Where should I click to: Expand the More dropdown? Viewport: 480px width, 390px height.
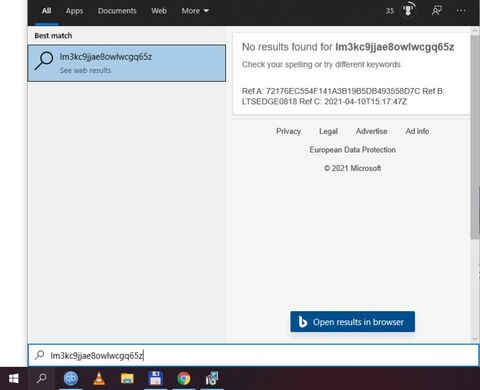click(x=195, y=11)
